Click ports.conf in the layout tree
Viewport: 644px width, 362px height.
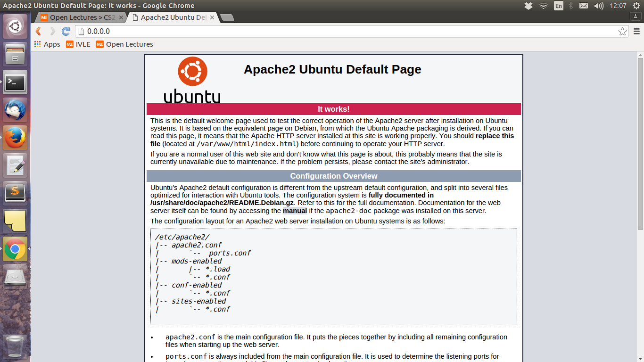[230, 253]
